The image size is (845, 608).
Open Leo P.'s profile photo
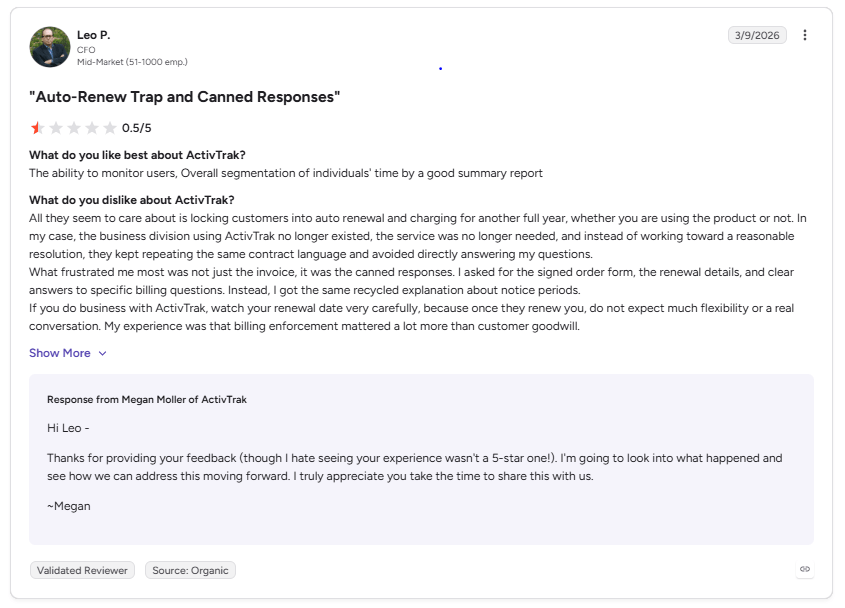[50, 47]
